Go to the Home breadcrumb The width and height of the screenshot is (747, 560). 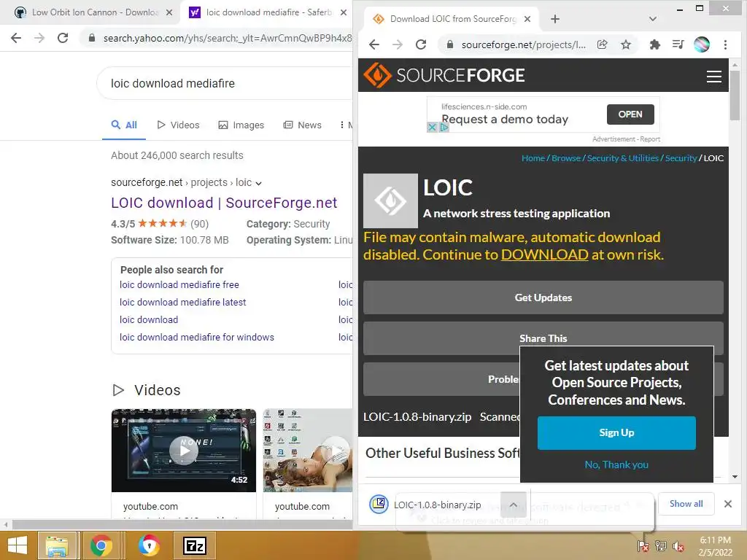(x=533, y=158)
